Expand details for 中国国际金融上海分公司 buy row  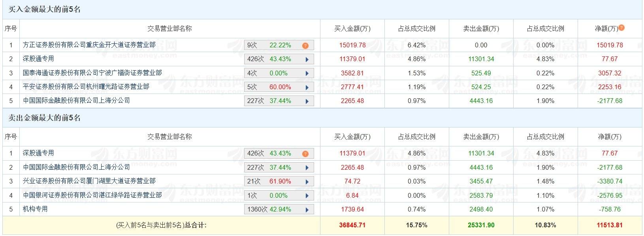point(307,101)
